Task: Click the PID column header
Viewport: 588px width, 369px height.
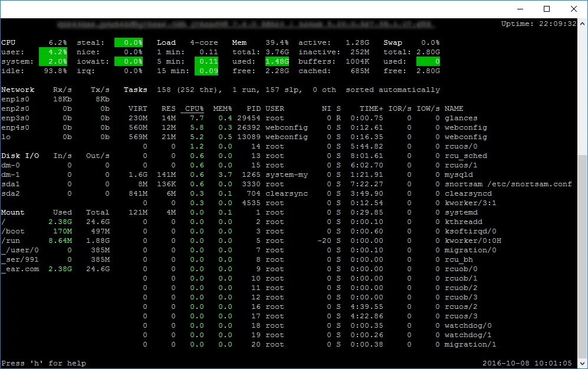Action: click(x=254, y=108)
